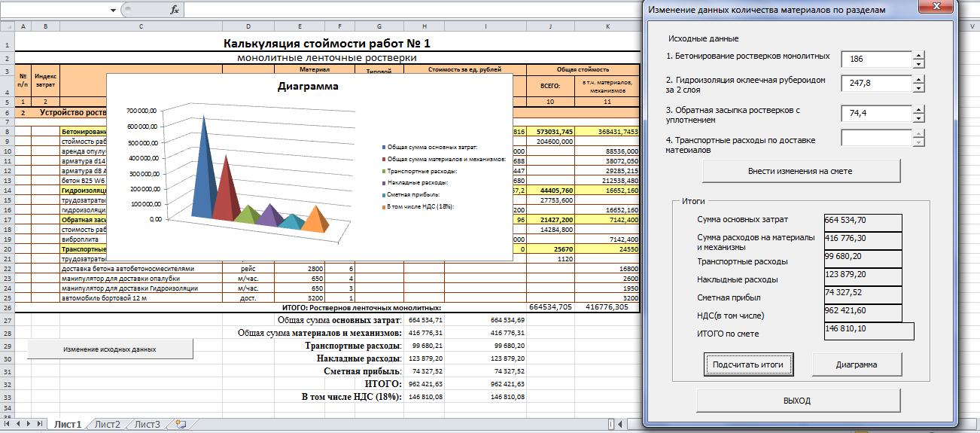Click the Обратная засыпка field containing 74,4

click(x=877, y=114)
